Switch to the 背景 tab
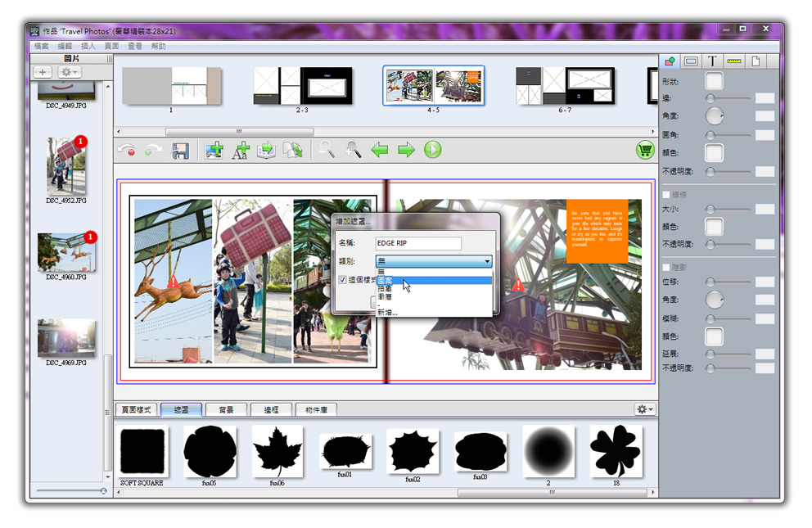 [x=226, y=409]
